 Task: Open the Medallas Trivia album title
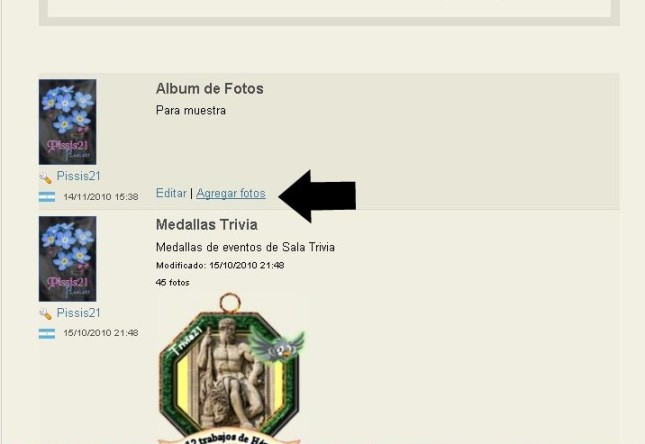pyautogui.click(x=207, y=225)
